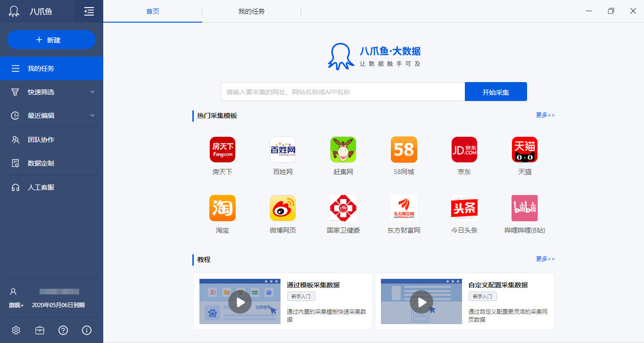This screenshot has width=644, height=343.
Task: Click the 人工客服 headset icon
Action: coord(16,187)
